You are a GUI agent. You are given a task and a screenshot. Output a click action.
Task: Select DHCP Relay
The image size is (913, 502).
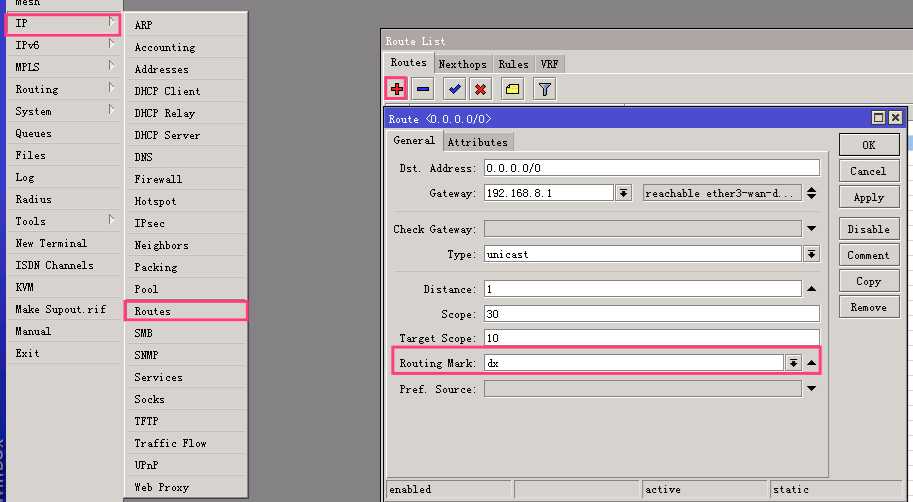186,113
